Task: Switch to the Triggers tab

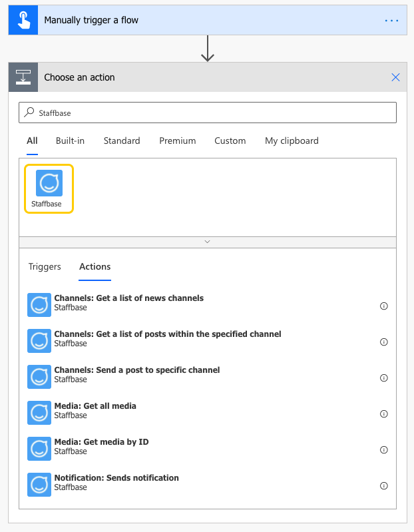Action: 45,267
